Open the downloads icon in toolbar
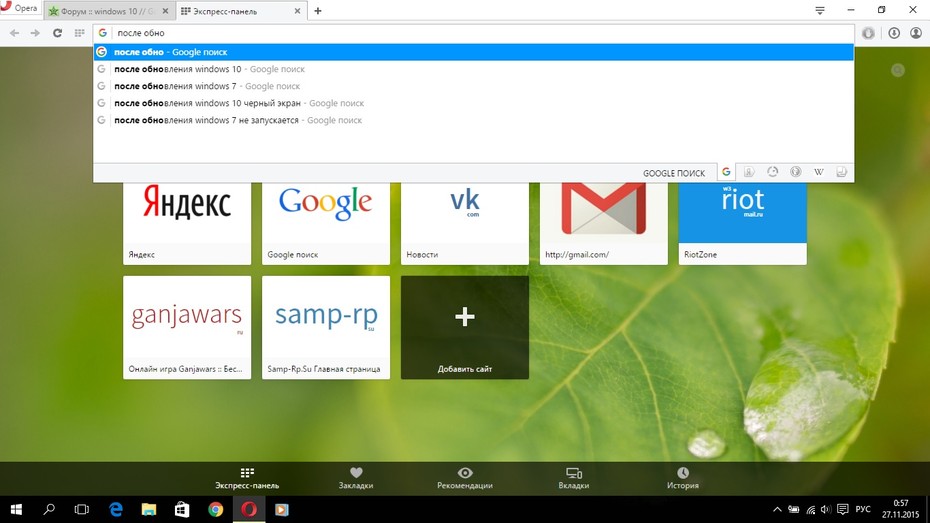The image size is (930, 523). [894, 33]
